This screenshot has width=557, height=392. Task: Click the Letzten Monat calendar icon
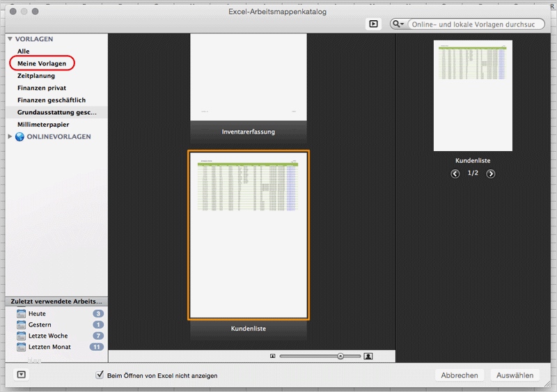click(x=22, y=347)
